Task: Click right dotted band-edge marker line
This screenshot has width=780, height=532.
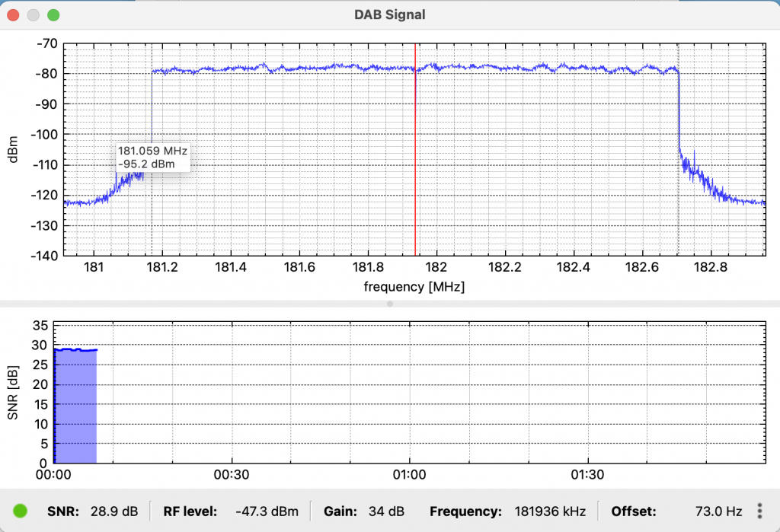Action: (678, 221)
